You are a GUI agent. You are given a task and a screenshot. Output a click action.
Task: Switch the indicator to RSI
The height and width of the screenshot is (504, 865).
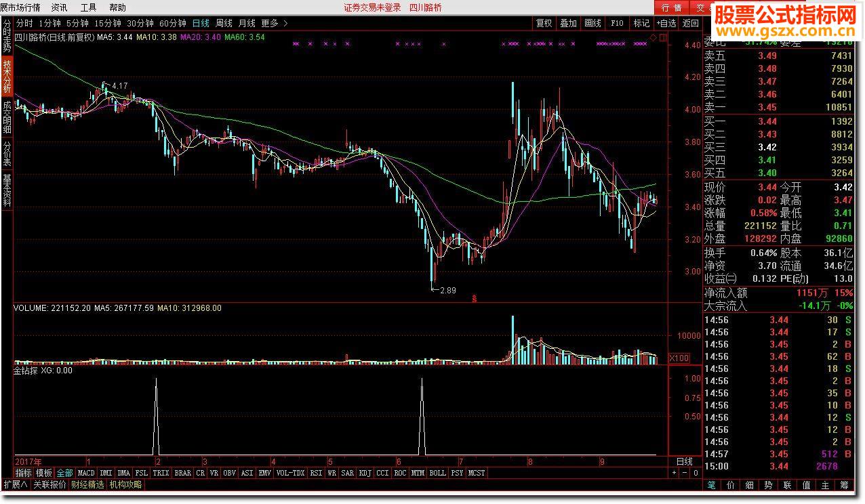click(x=316, y=473)
